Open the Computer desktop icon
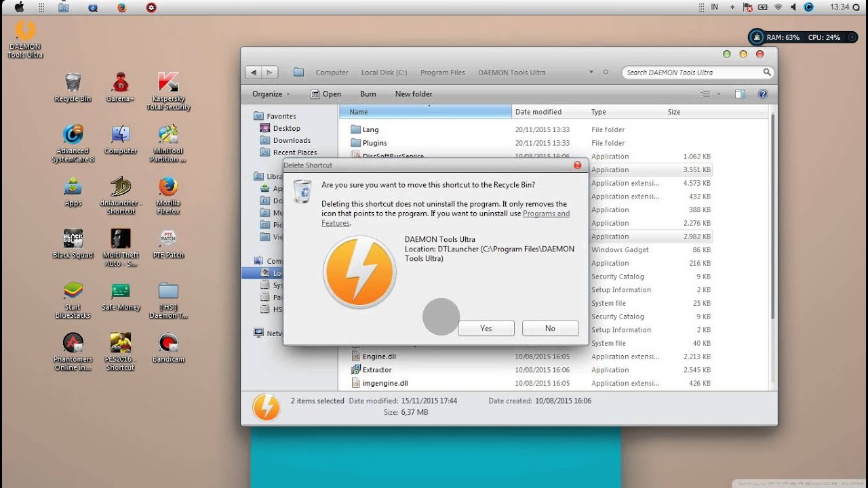The image size is (868, 488). pyautogui.click(x=120, y=140)
